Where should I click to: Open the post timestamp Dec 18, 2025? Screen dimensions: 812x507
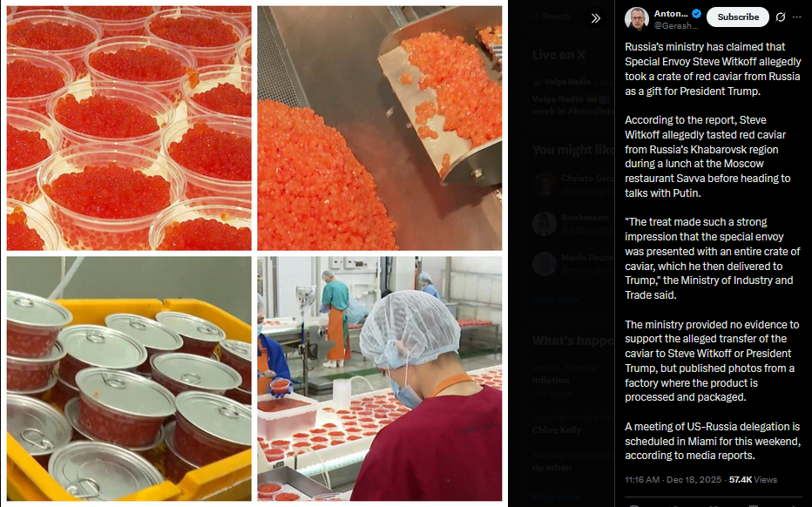coord(673,479)
